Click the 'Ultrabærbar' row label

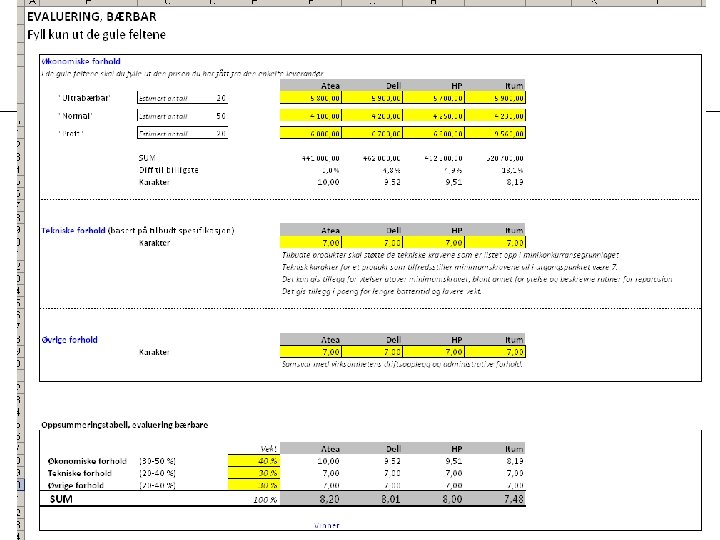[84, 98]
